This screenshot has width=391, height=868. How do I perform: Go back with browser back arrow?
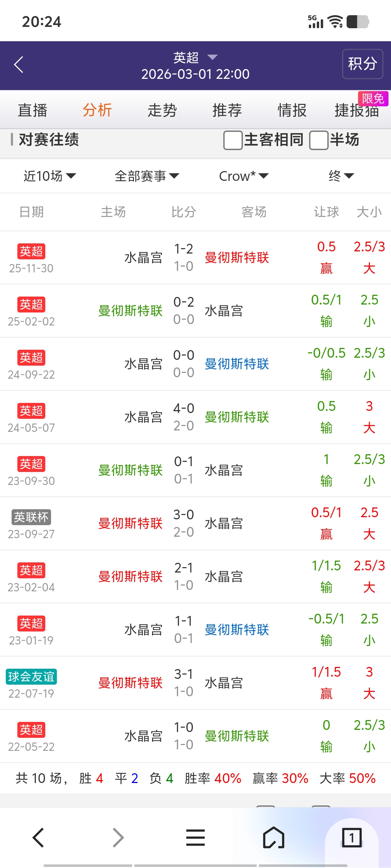click(38, 838)
